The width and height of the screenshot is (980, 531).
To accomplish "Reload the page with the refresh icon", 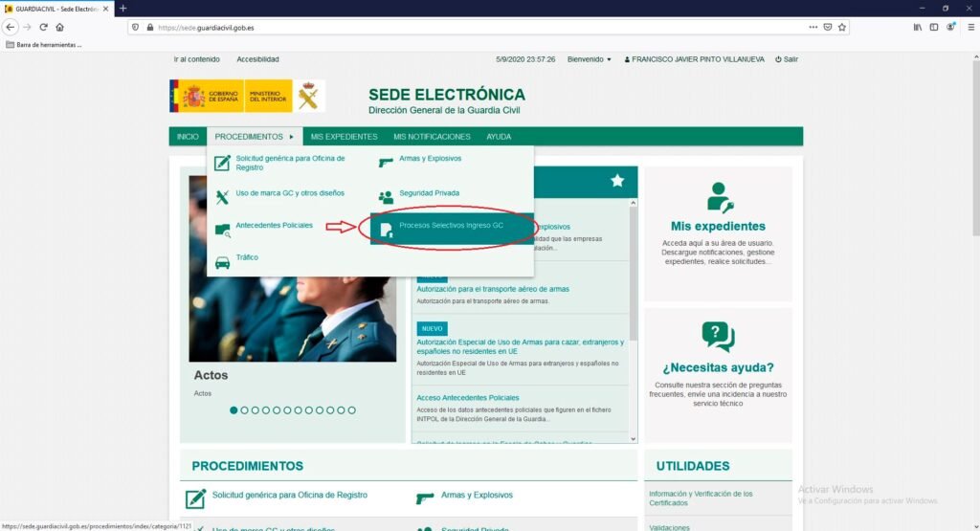I will pos(43,27).
